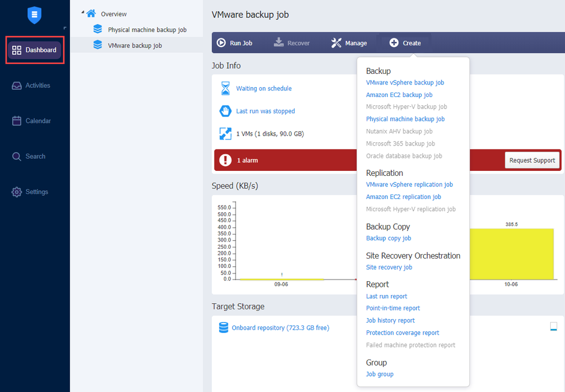Viewport: 565px width, 392px height.
Task: Choose Physical machine backup job in Create menu
Action: tap(405, 119)
